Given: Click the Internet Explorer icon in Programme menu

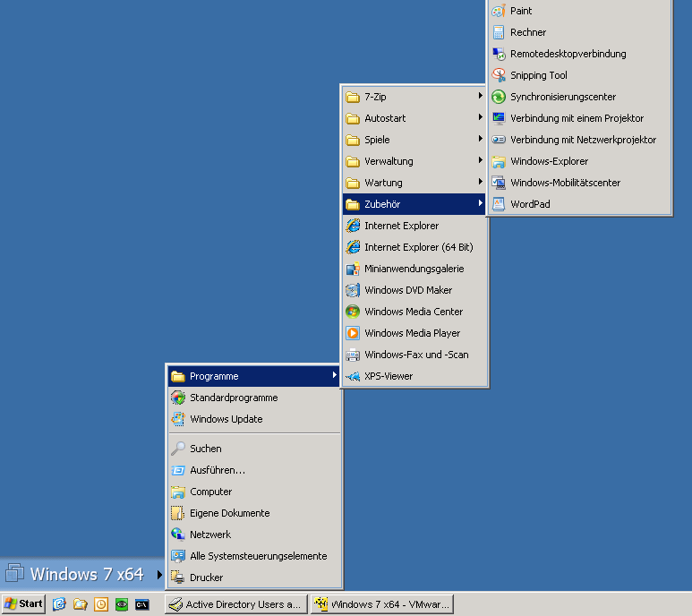Looking at the screenshot, I should pos(353,226).
